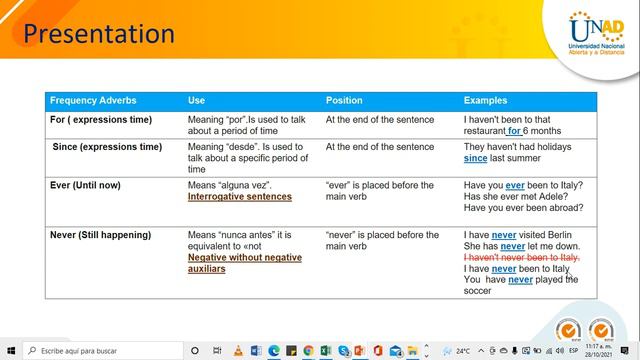Viewport: 640px width, 360px height.
Task: Open the volume control tray icon
Action: (560, 351)
